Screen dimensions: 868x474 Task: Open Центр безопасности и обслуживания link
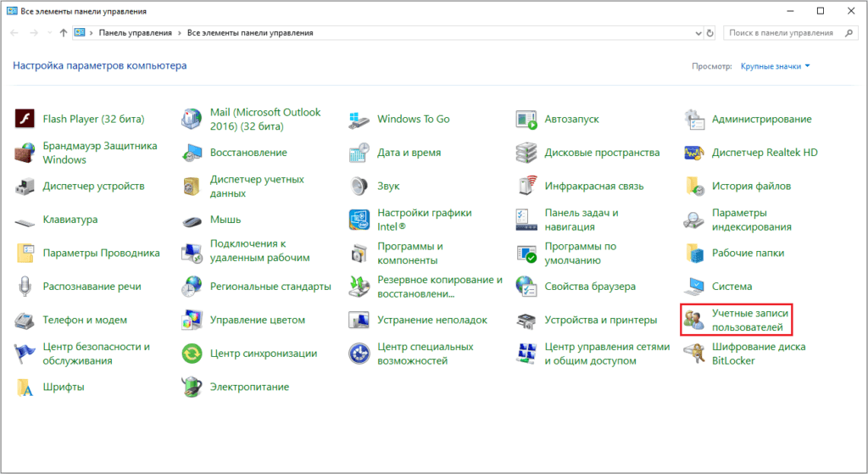[97, 354]
